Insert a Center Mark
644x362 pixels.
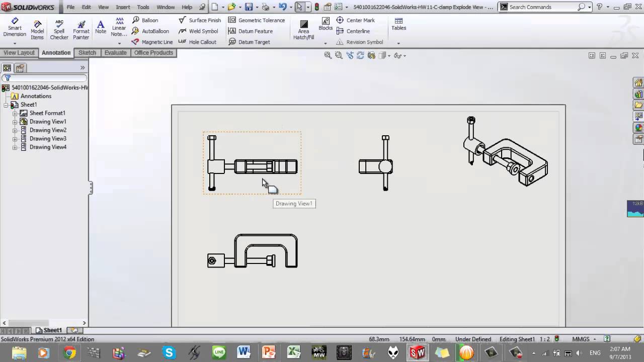point(355,20)
